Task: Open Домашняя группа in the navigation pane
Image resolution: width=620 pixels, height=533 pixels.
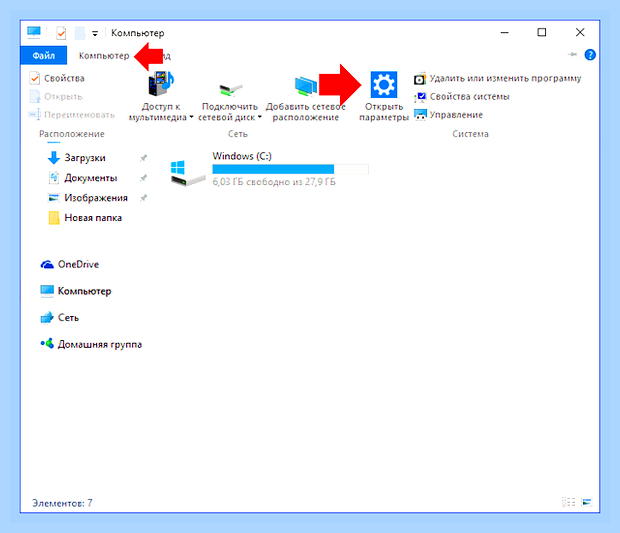Action: click(x=91, y=344)
